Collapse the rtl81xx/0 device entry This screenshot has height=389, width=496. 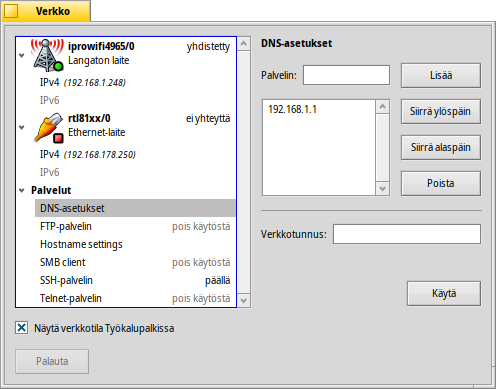tap(22, 127)
